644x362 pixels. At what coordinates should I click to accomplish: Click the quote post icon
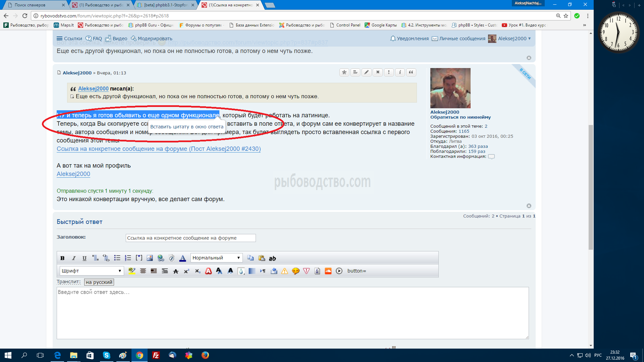tap(411, 72)
